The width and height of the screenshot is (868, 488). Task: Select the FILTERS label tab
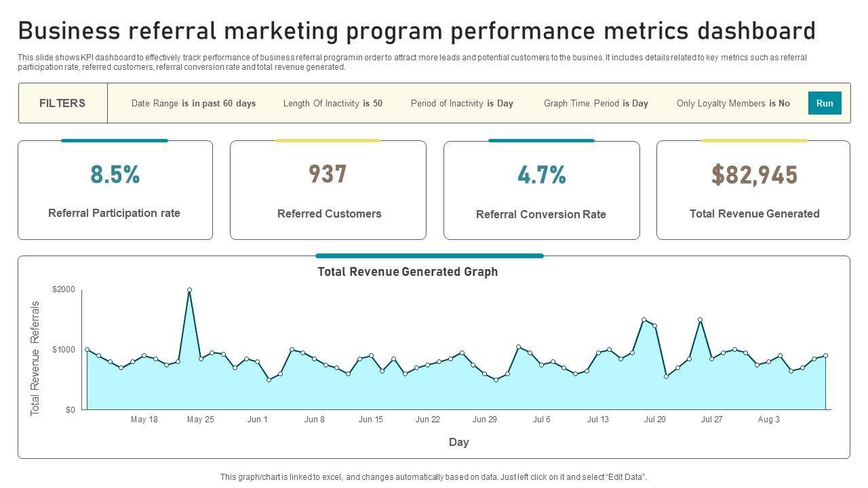coord(62,103)
